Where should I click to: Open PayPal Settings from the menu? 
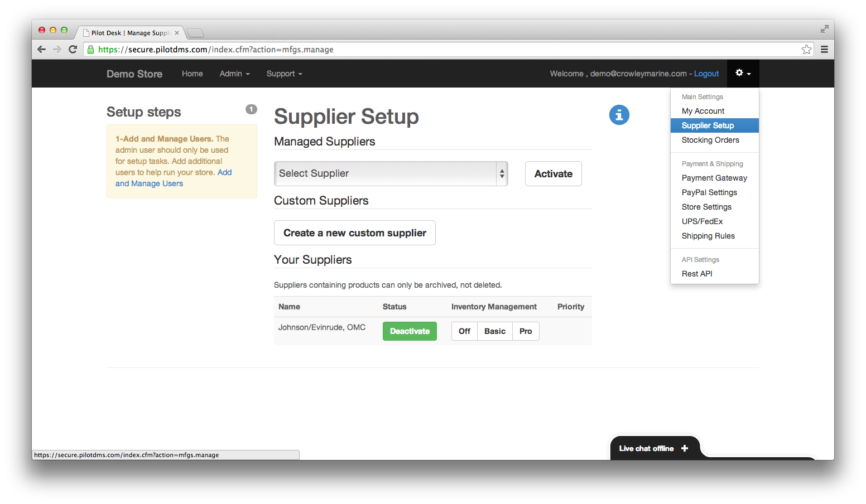click(x=709, y=192)
